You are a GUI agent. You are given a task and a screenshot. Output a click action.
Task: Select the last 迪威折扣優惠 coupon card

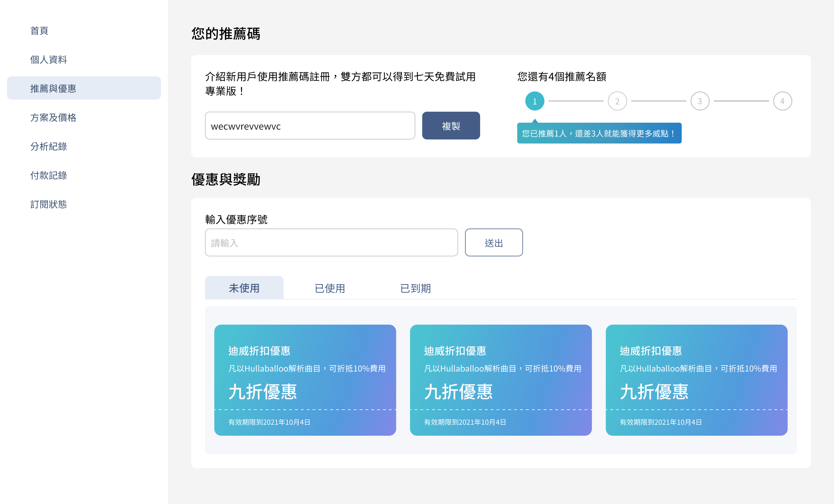696,380
